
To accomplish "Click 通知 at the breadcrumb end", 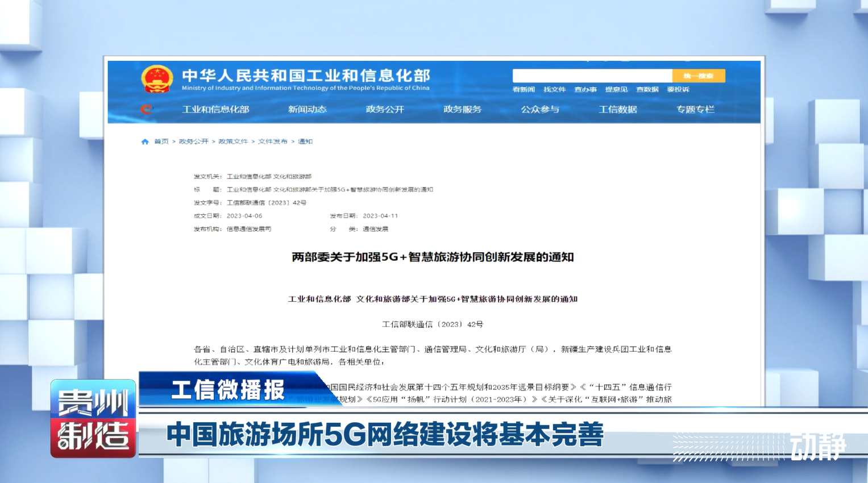I will [x=305, y=141].
